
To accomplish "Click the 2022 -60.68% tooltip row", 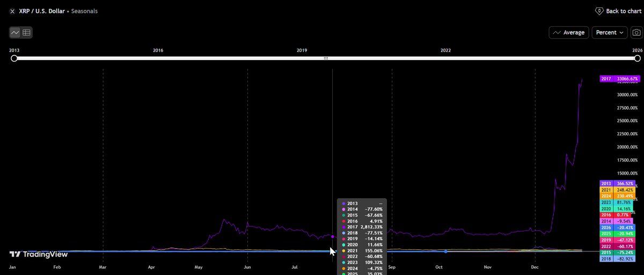I will [x=362, y=257].
